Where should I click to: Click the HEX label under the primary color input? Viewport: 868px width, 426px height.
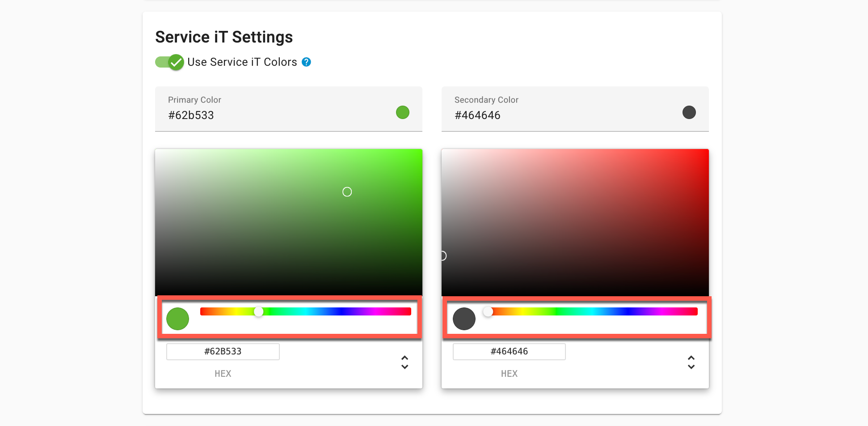tap(223, 373)
